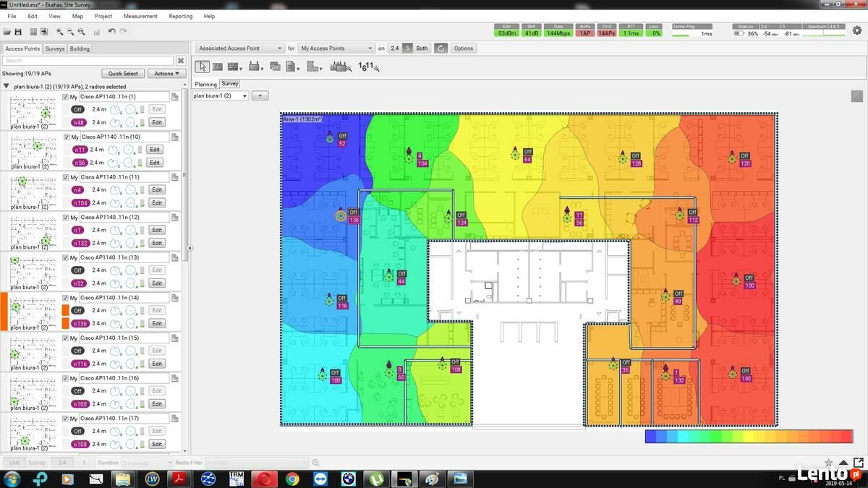Toggle the My checkbox for Cisco AP1140 .11n (15)
This screenshot has width=868, height=488.
tap(67, 338)
